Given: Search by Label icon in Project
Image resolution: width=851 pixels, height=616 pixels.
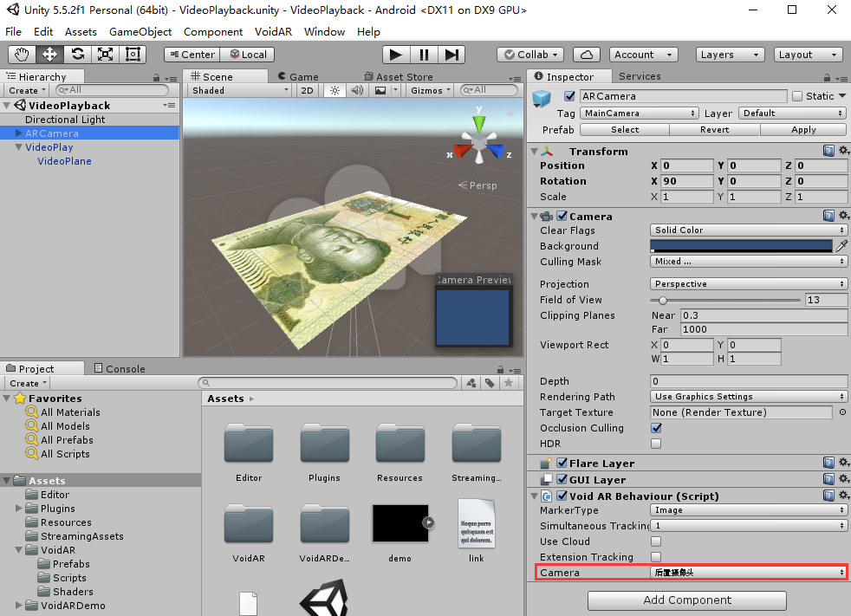Looking at the screenshot, I should point(490,383).
